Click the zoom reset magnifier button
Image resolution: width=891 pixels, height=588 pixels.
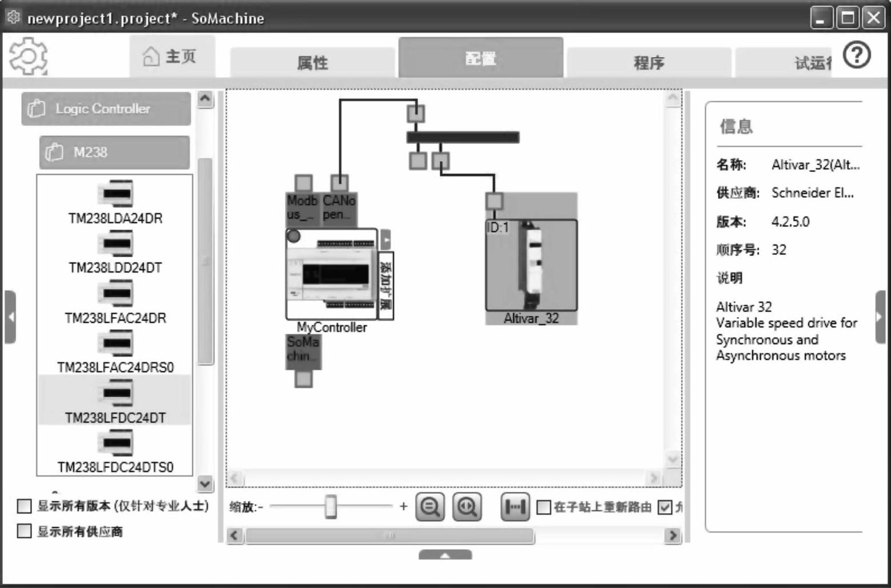[x=467, y=507]
